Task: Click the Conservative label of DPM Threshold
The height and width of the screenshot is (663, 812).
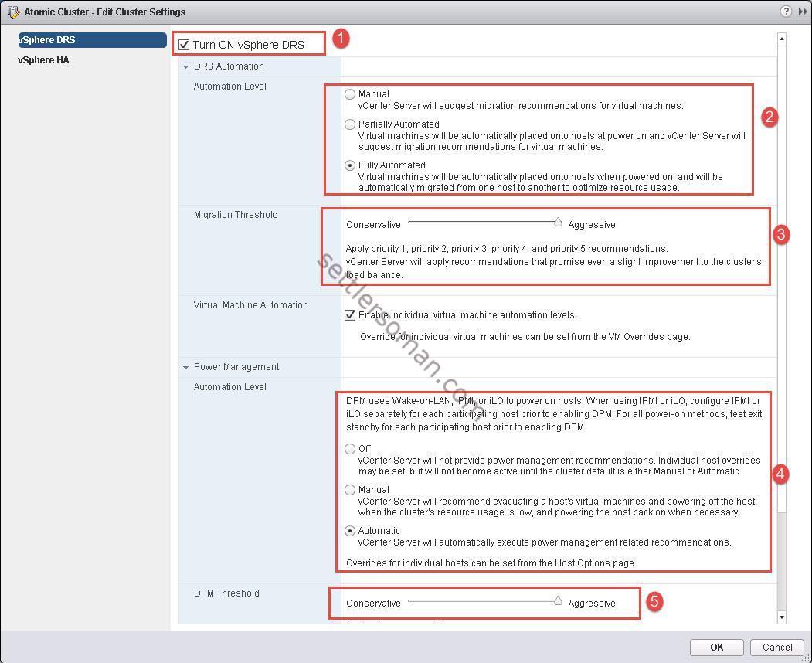Action: click(373, 603)
